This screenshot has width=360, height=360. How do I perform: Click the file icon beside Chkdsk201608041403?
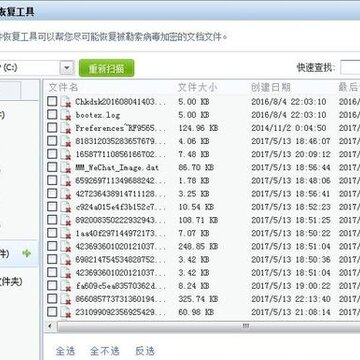(66, 102)
